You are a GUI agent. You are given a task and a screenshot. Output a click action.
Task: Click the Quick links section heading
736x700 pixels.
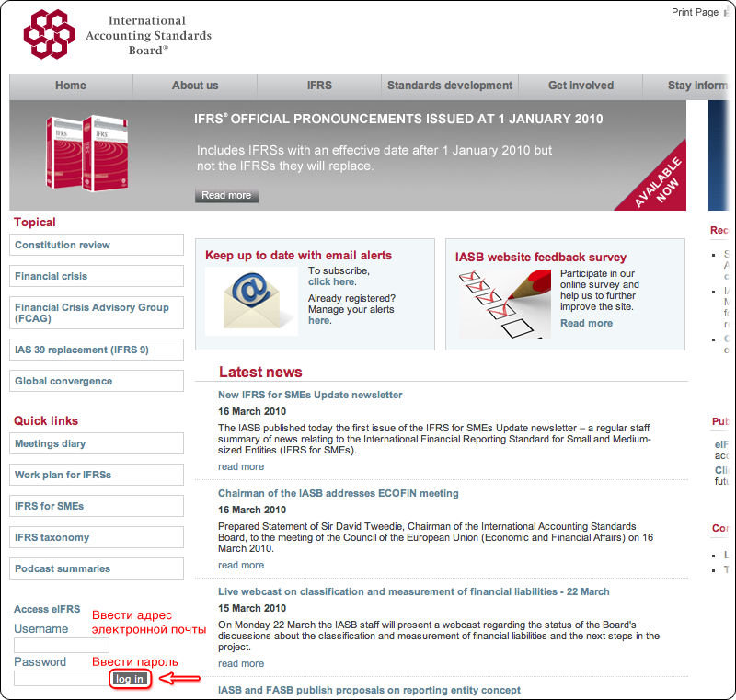[x=46, y=421]
